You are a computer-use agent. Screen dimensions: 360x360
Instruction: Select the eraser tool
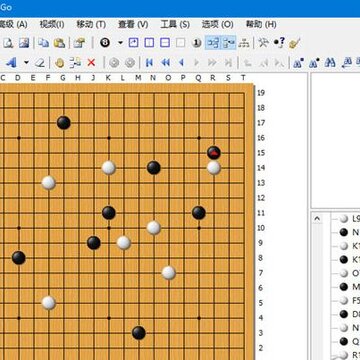coord(40,62)
